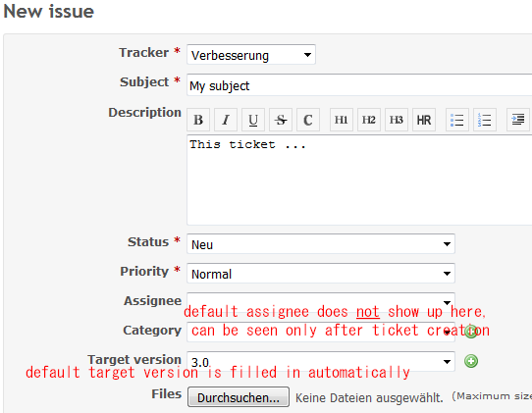Insert horizontal rule with HR button
The width and height of the screenshot is (532, 413).
click(424, 120)
